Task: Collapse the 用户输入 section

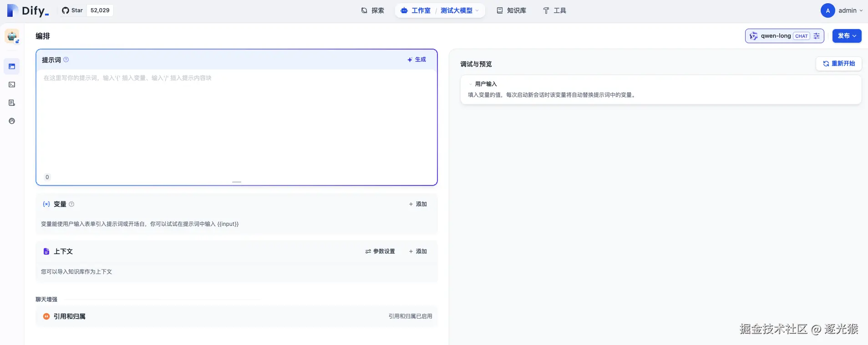Action: tap(471, 84)
